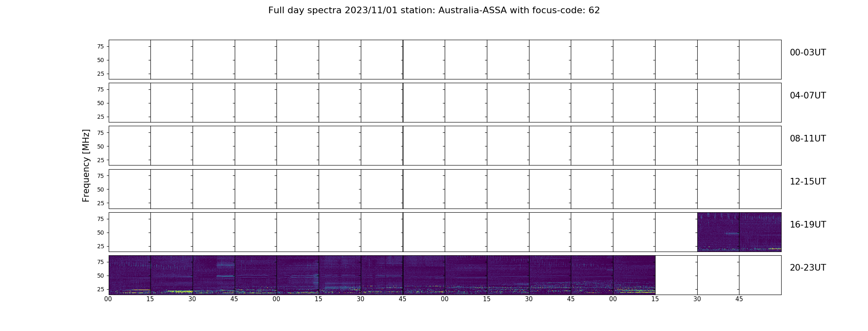
Task: Click the 25 tick label in 00-03UT row
Action: tap(100, 74)
